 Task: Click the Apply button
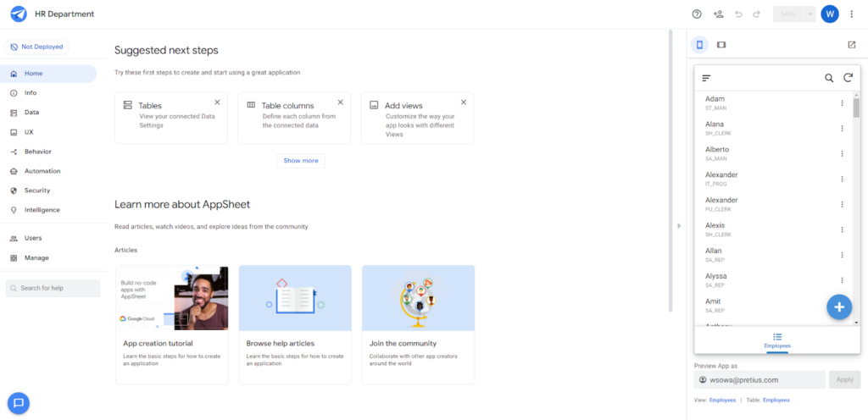(845, 379)
